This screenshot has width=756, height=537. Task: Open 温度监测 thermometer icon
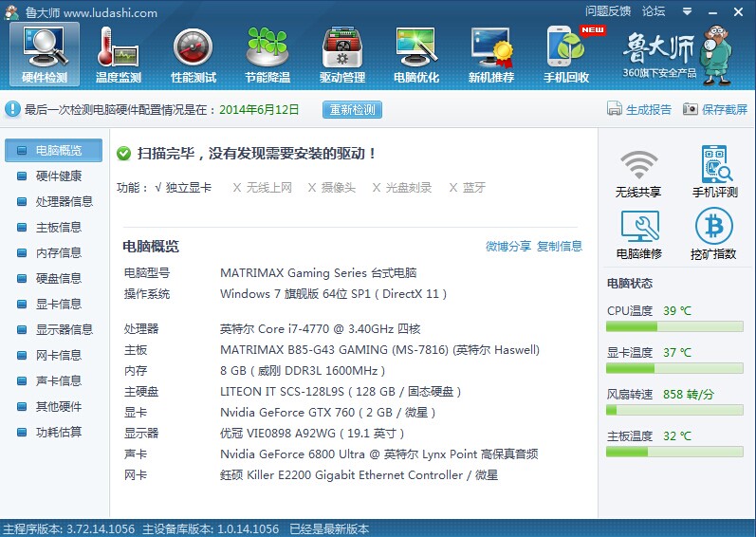coord(119,54)
